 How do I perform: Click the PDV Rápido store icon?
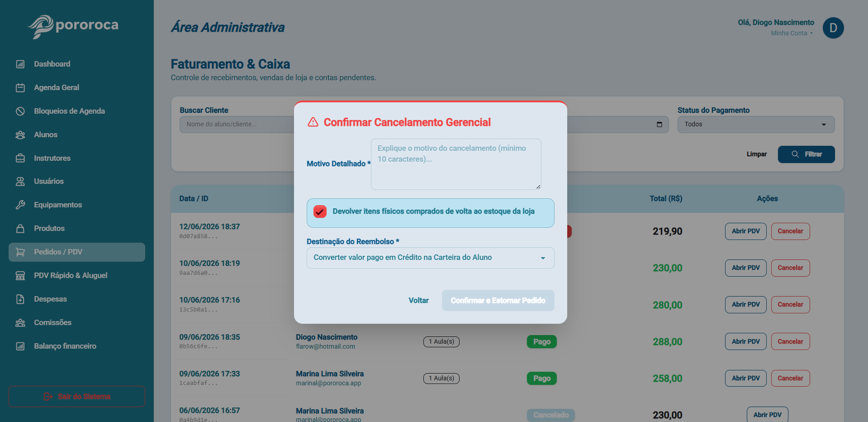[20, 276]
